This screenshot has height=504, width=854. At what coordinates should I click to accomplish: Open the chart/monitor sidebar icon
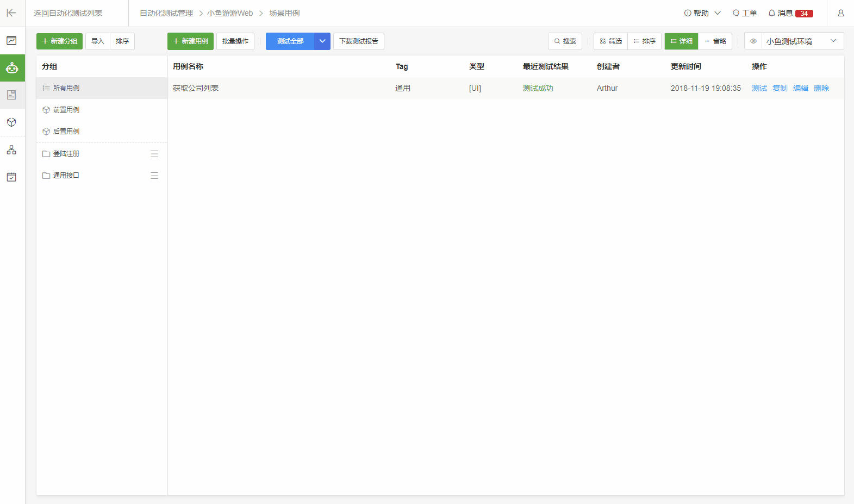pos(11,41)
